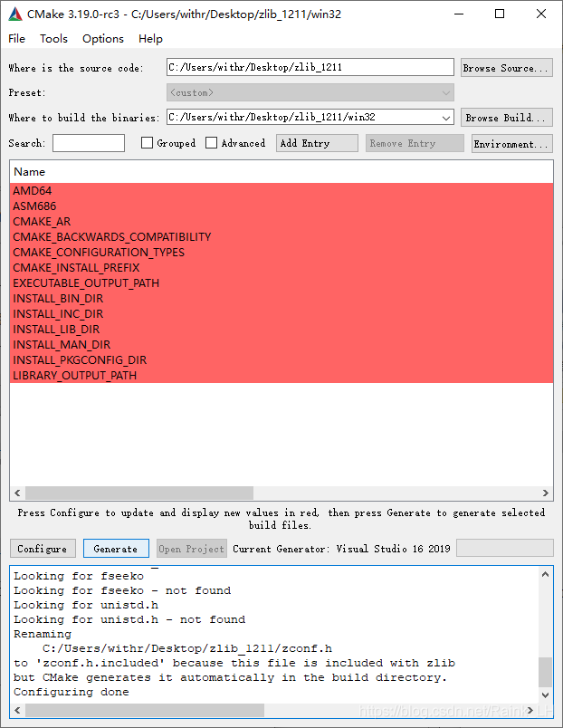Open the File menu
Viewport: 563px width, 728px height.
coord(16,39)
